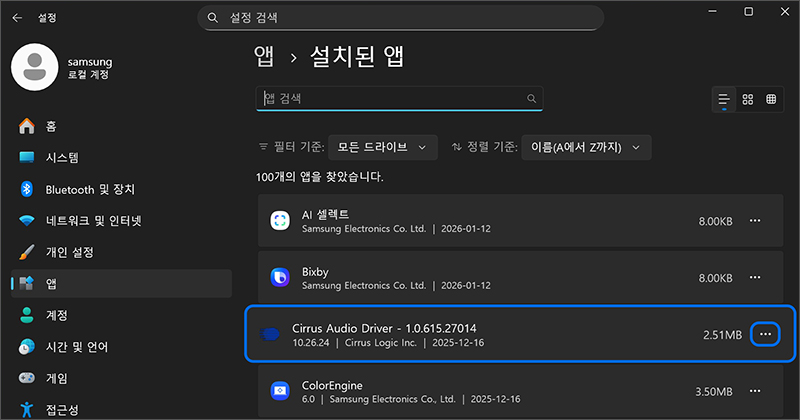Click the 홈 house icon
Viewport: 800px width, 420px height.
27,126
